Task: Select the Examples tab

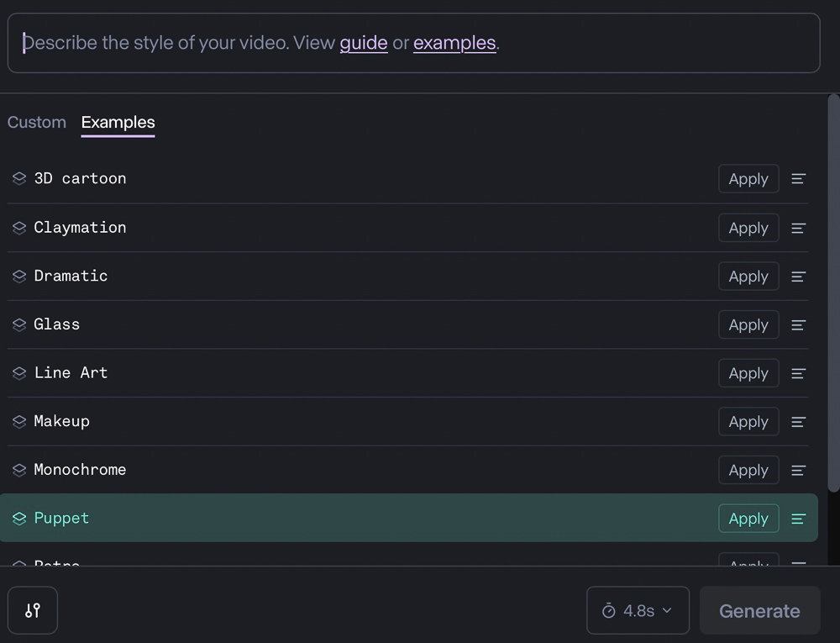Action: 118,123
